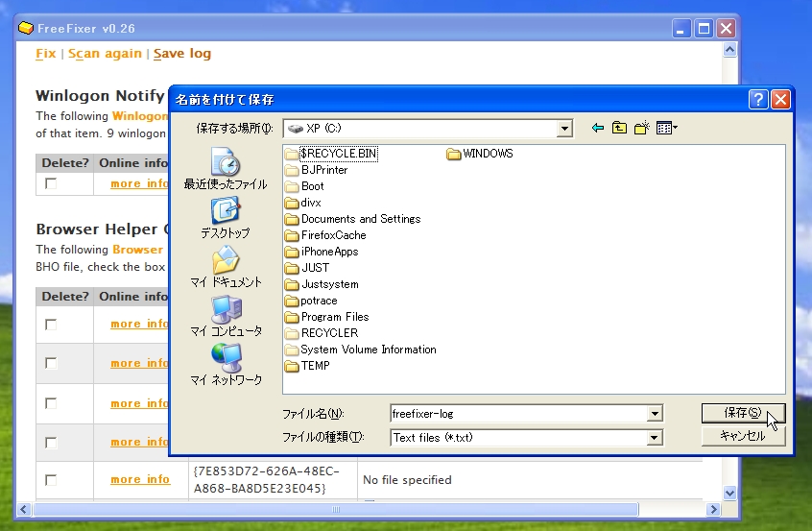
Task: Go to My Computer (マイ コンピュータ) place
Action: coord(226,316)
